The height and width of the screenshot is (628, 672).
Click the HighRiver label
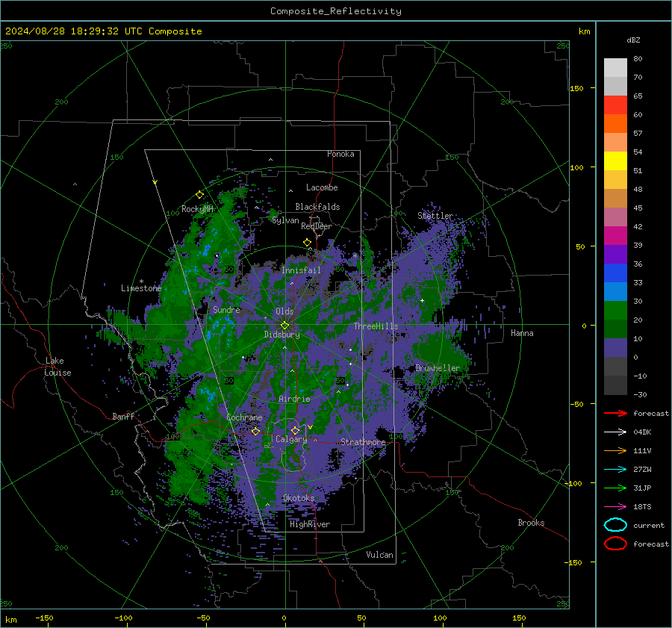(x=310, y=524)
